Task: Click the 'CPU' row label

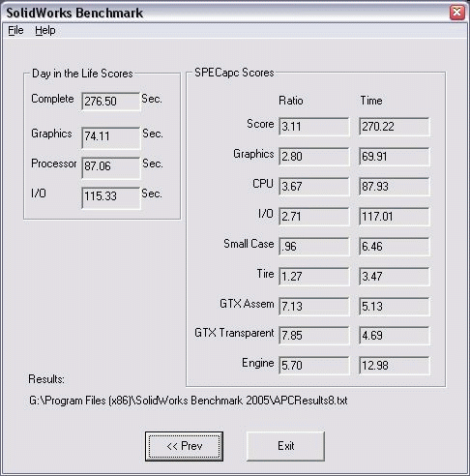Action: (x=263, y=184)
